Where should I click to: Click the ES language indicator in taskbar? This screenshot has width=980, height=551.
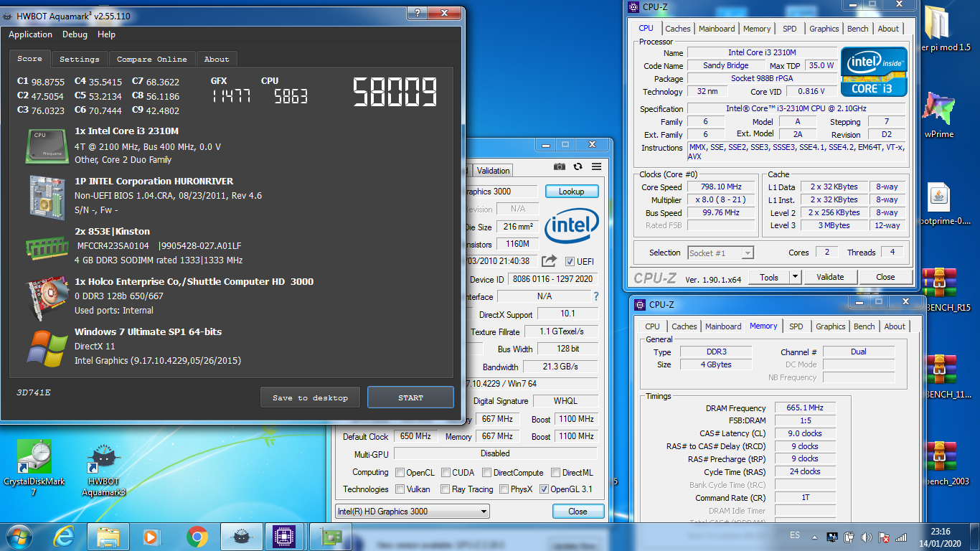(x=795, y=536)
